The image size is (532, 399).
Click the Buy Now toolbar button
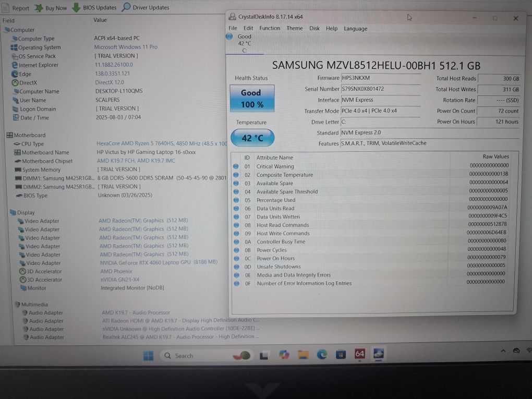(51, 8)
